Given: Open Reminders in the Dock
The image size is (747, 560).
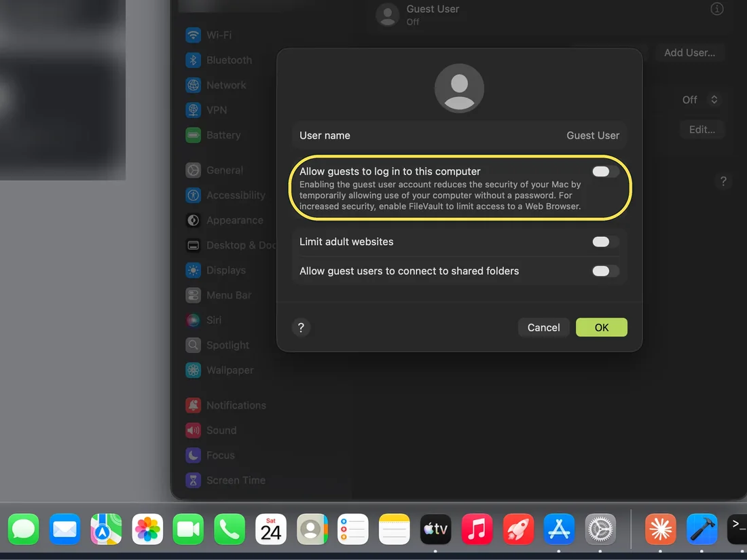Looking at the screenshot, I should 353,529.
